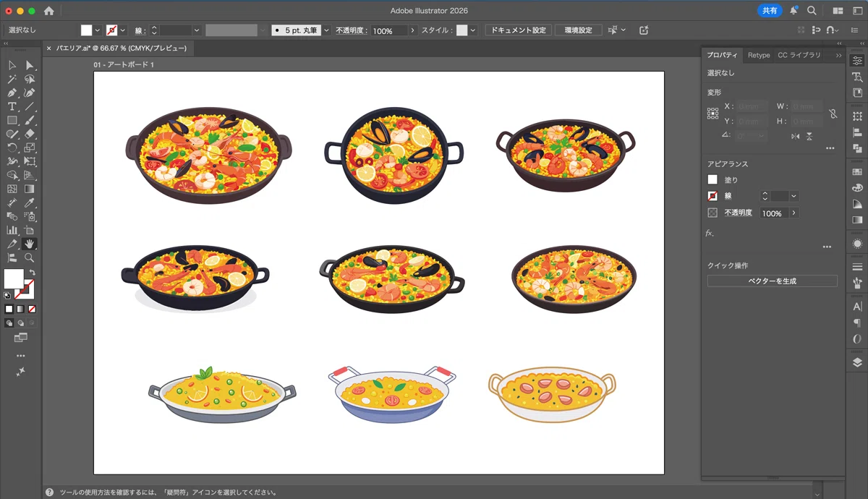Select the Magic Wand tool
The width and height of the screenshot is (868, 499).
point(12,79)
